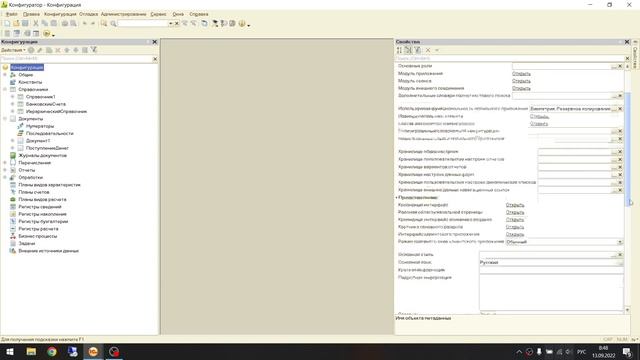Click the add item icon next to Действия
Screen dimensions: 640x360
pos(31,50)
